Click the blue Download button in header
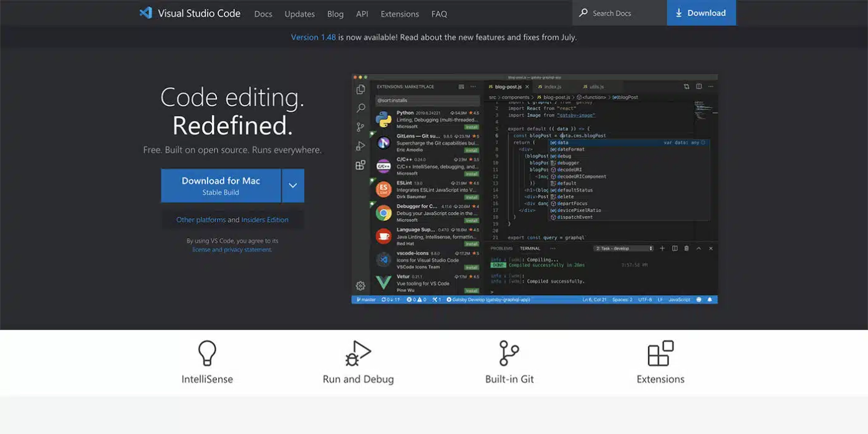Screen dimensions: 868x434 (702, 12)
